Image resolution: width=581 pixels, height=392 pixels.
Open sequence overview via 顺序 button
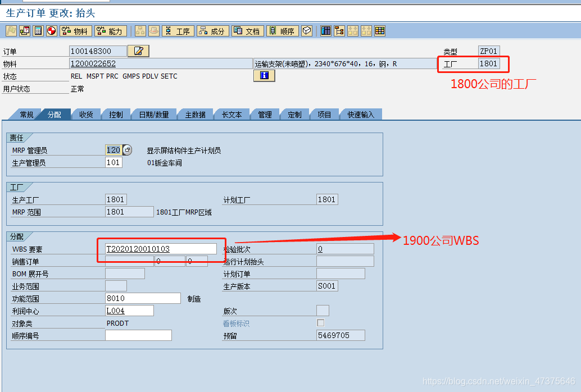(282, 31)
